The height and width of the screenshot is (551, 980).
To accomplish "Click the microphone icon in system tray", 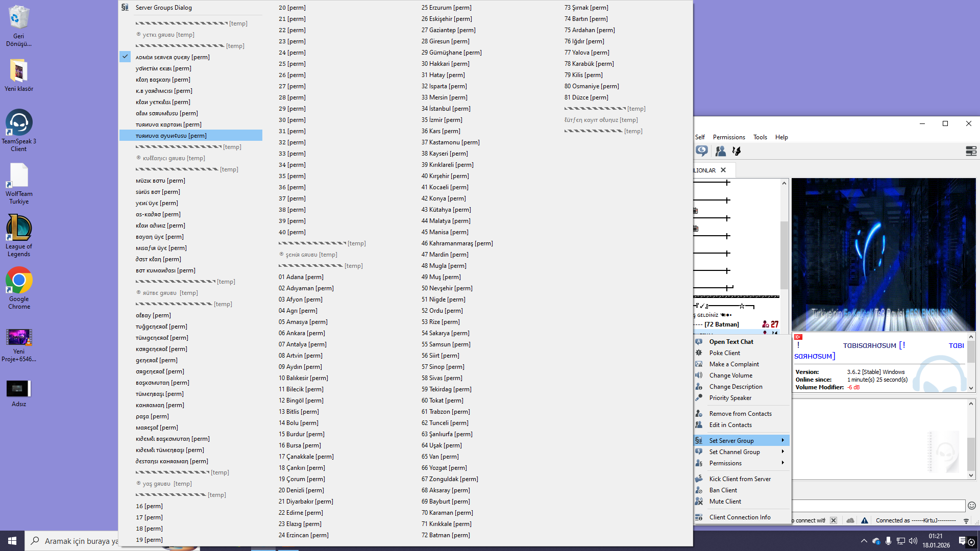I will coord(889,541).
